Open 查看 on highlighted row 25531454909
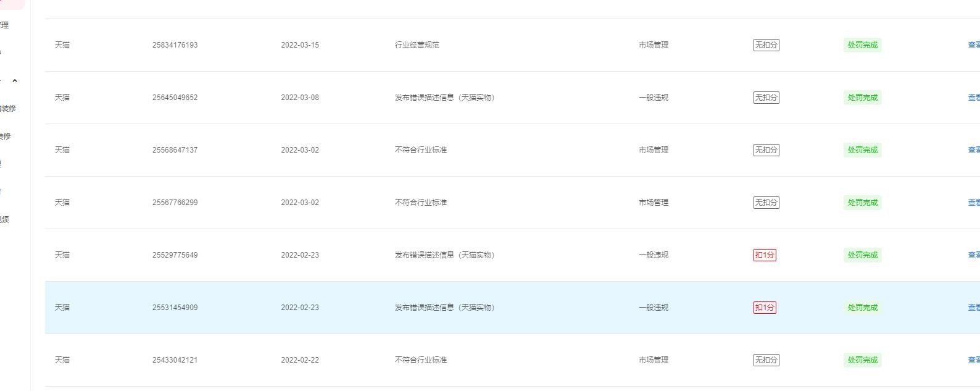This screenshot has height=391, width=980. [x=973, y=308]
